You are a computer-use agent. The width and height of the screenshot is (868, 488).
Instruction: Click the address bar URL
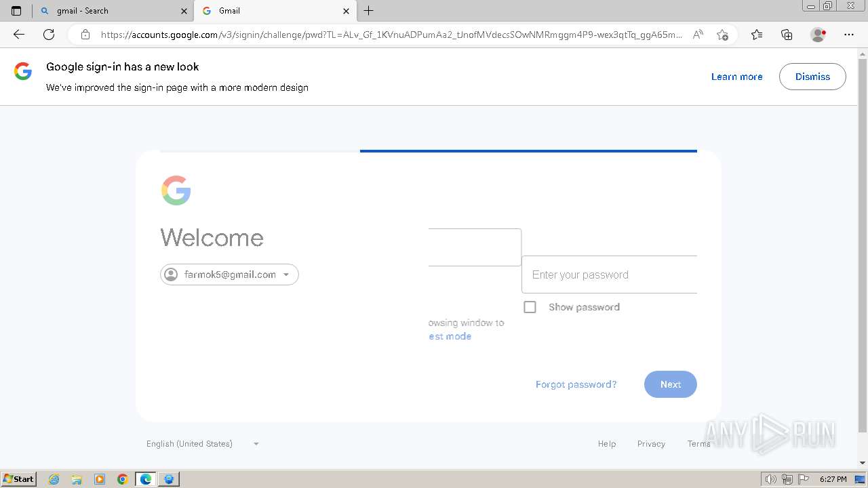(391, 35)
